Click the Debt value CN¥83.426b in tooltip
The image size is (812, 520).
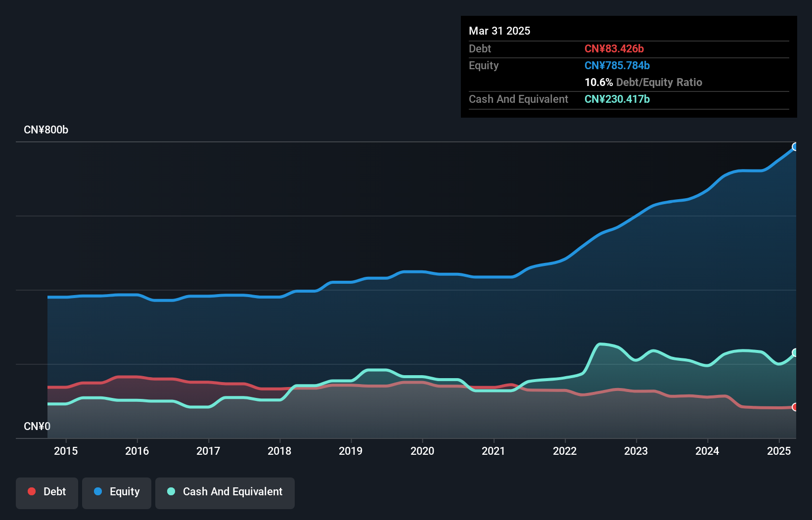(x=614, y=49)
